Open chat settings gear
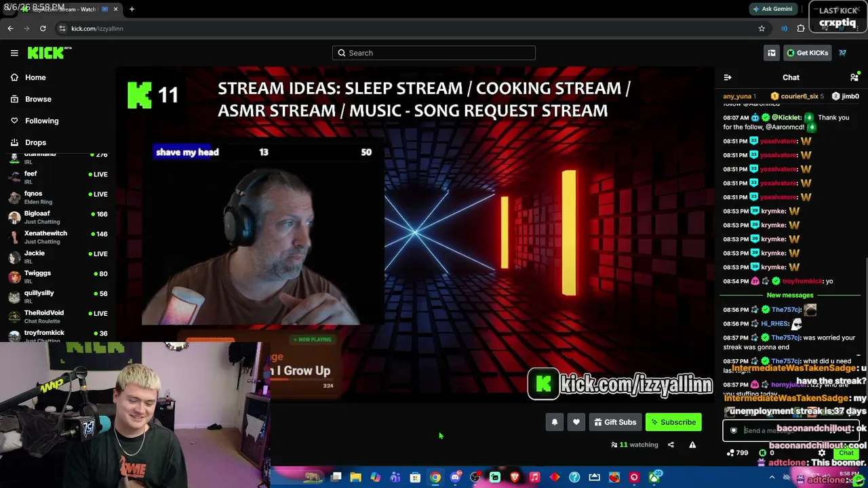The height and width of the screenshot is (488, 868). [822, 453]
